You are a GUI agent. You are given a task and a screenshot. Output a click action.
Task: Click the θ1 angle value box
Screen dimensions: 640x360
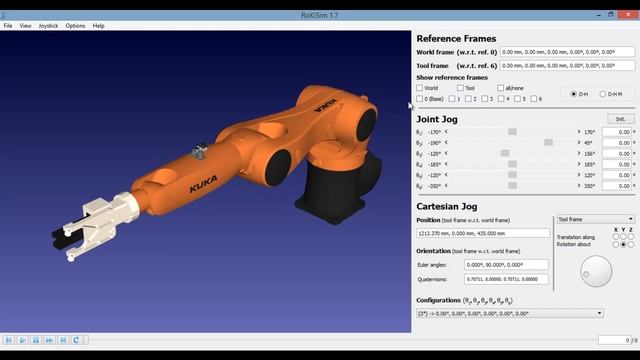point(617,132)
